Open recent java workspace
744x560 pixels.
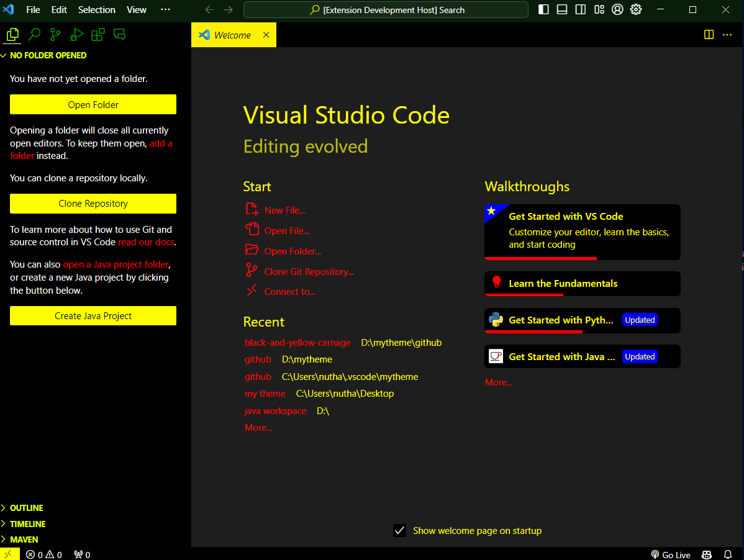275,410
